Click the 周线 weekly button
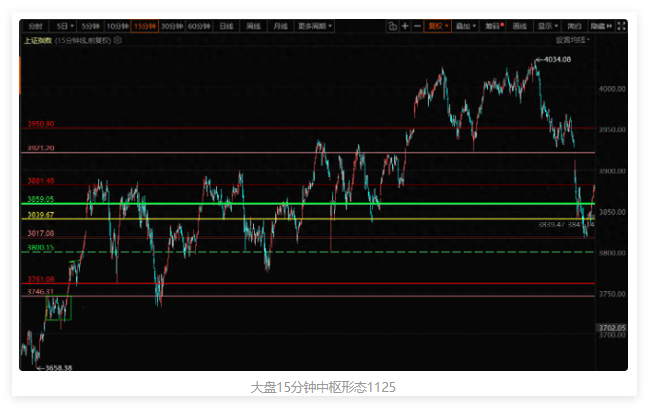649x408 pixels. [x=254, y=26]
